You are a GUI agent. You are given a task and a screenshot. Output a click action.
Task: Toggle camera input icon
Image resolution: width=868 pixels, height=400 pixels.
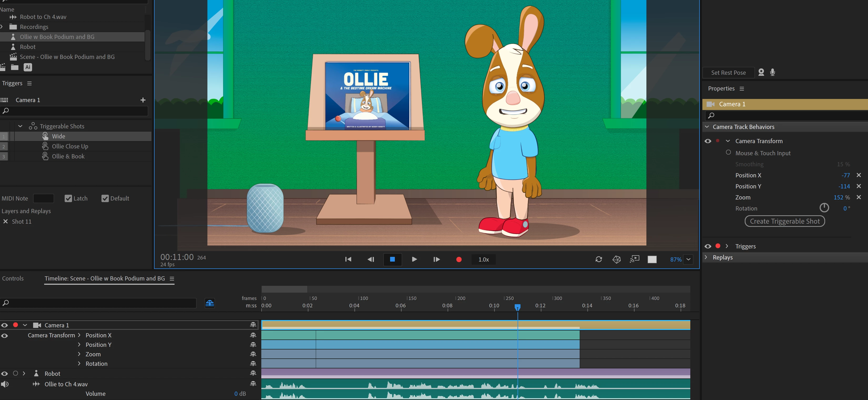(x=761, y=72)
